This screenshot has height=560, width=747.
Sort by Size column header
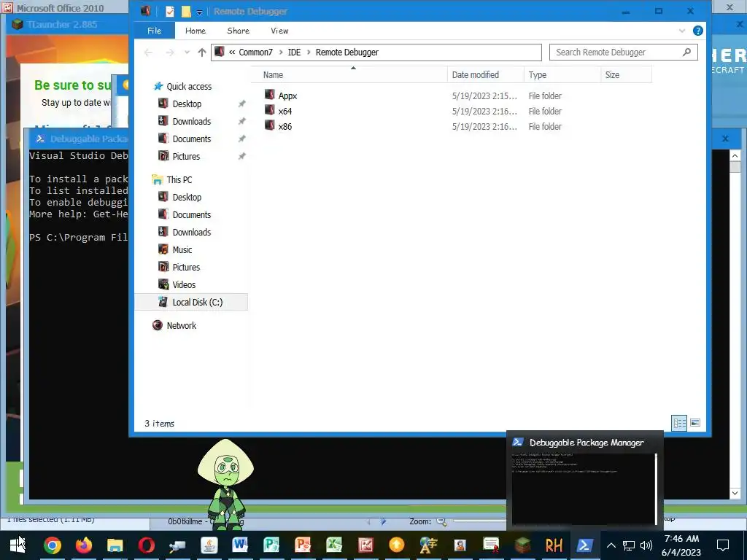click(x=626, y=75)
